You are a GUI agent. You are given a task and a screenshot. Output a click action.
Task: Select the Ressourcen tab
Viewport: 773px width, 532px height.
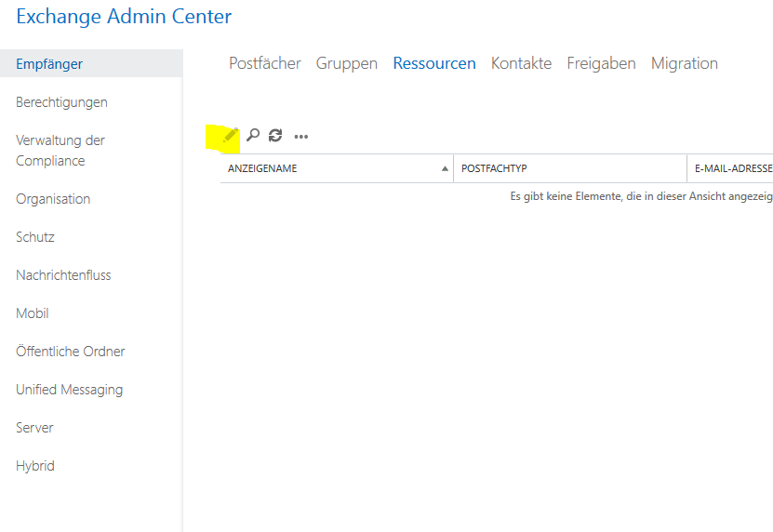(x=434, y=63)
